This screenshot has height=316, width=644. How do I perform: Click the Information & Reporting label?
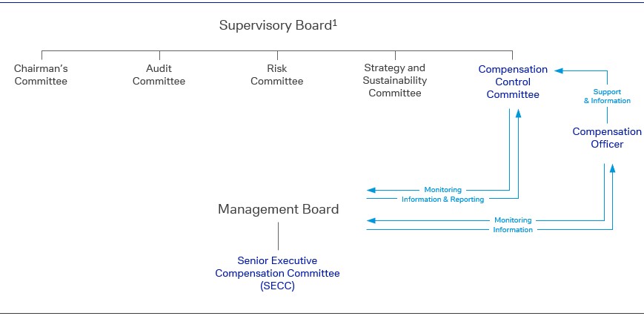pos(442,200)
